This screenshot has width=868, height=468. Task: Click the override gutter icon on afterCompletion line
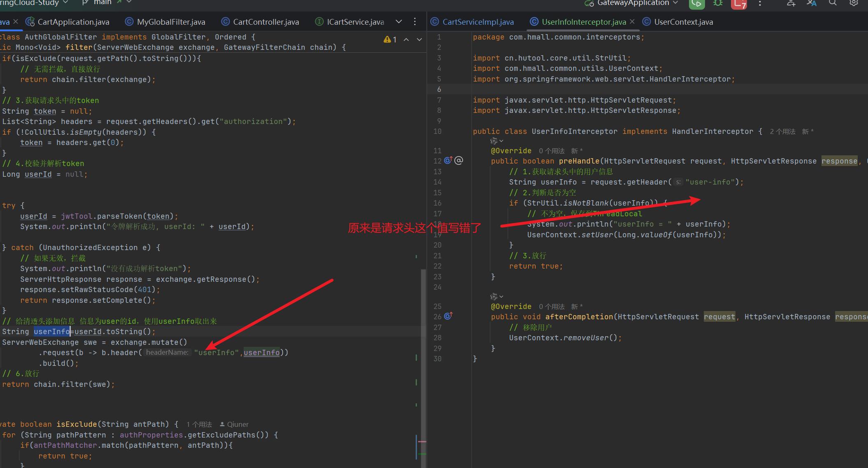[x=448, y=316]
